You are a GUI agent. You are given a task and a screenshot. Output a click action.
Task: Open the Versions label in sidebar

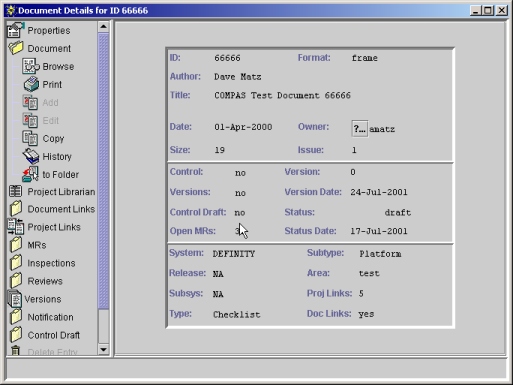(43, 299)
